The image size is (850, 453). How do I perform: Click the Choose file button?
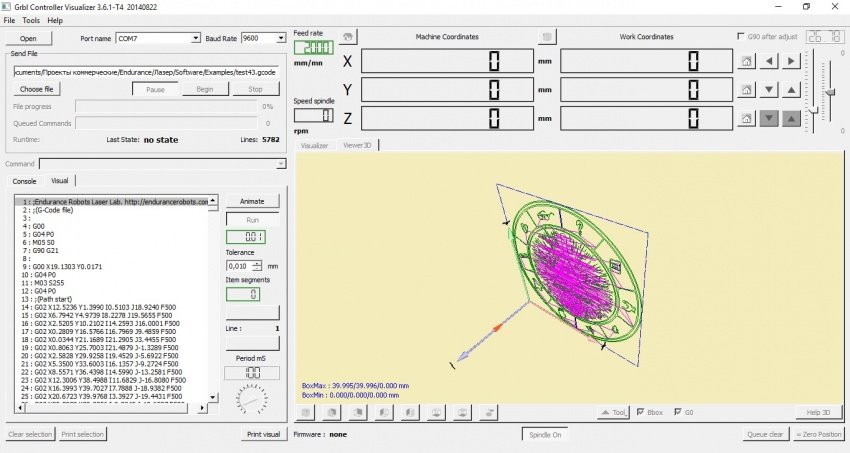point(37,89)
